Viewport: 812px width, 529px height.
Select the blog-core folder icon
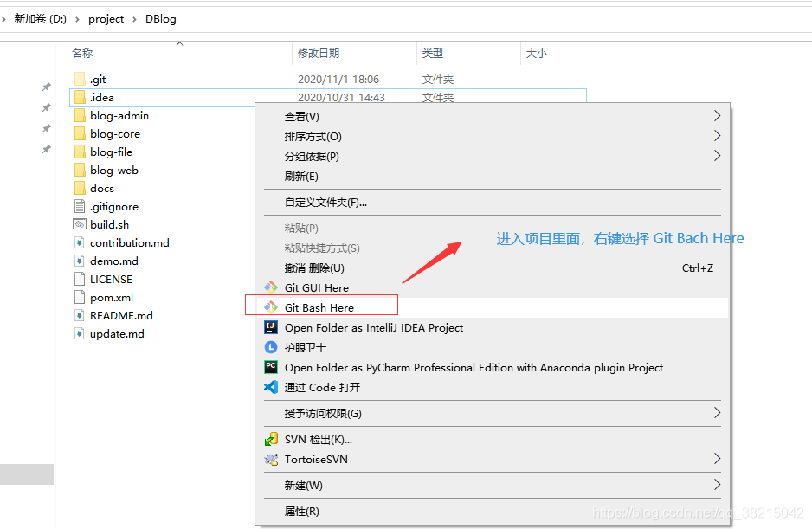coord(80,133)
